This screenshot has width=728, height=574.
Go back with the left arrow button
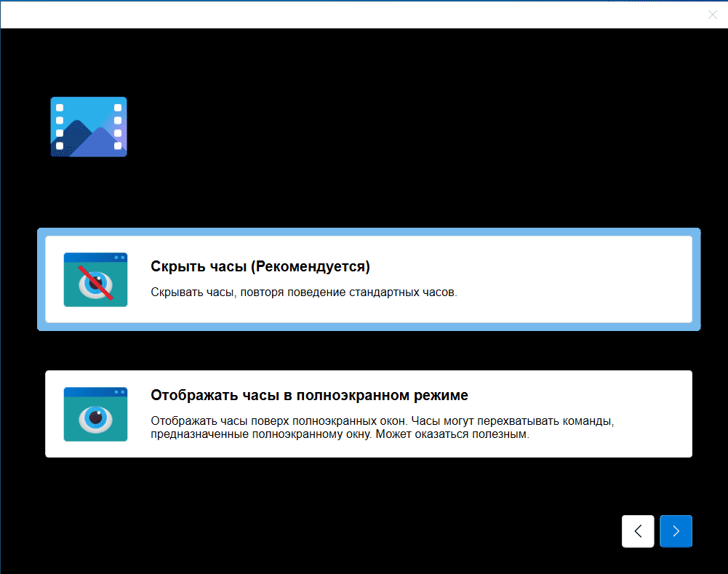(x=638, y=531)
